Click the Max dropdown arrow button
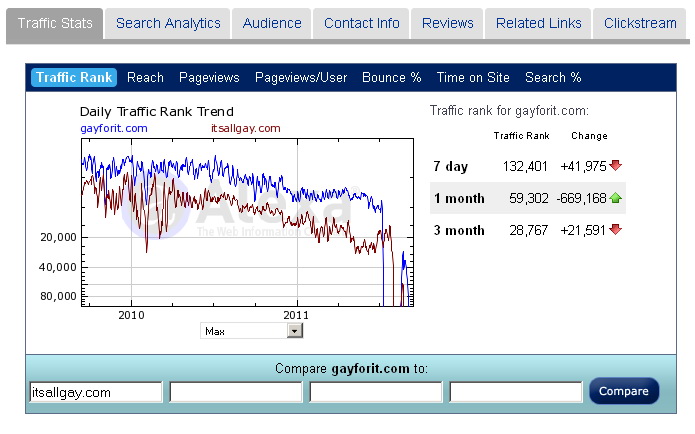This screenshot has width=695, height=434. 294,331
